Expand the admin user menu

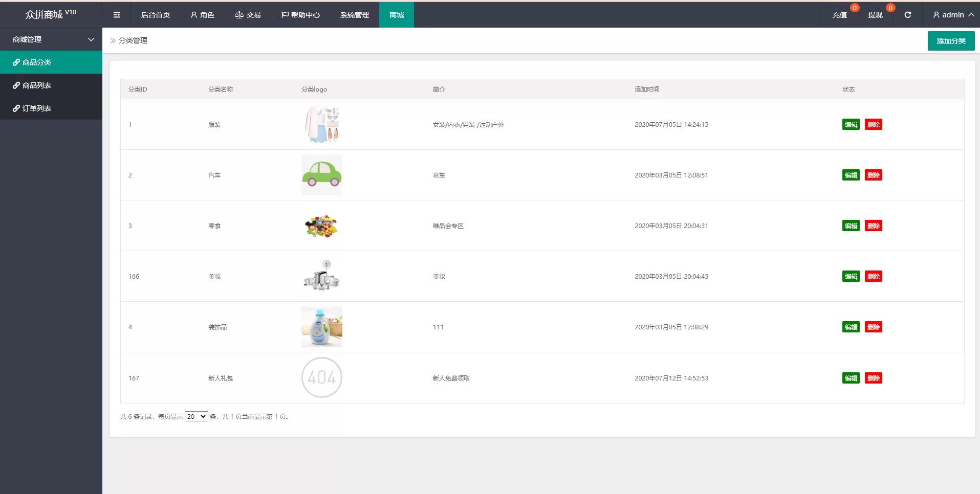tap(953, 15)
